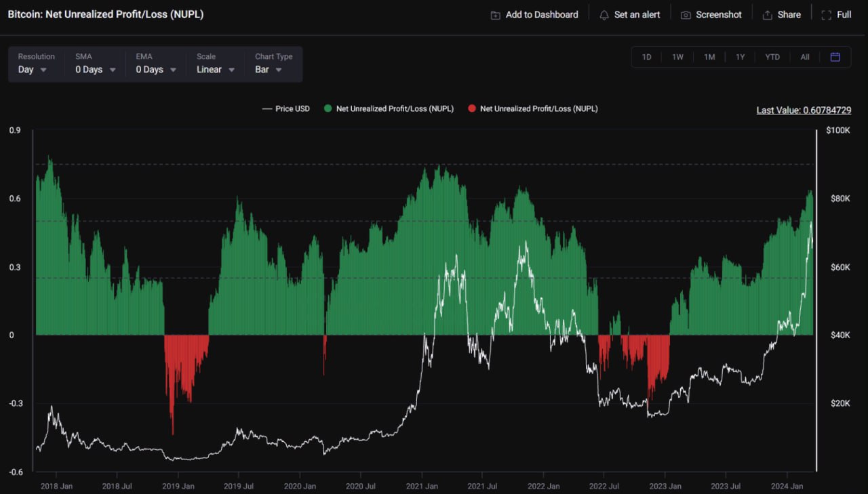Click the 2022 Jan x-axis label
The width and height of the screenshot is (868, 494).
[x=544, y=486]
